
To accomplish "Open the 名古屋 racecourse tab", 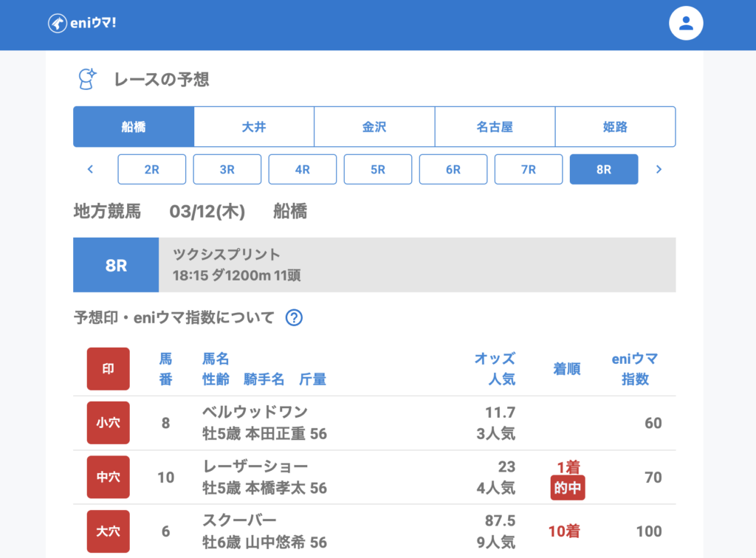I will tap(495, 127).
